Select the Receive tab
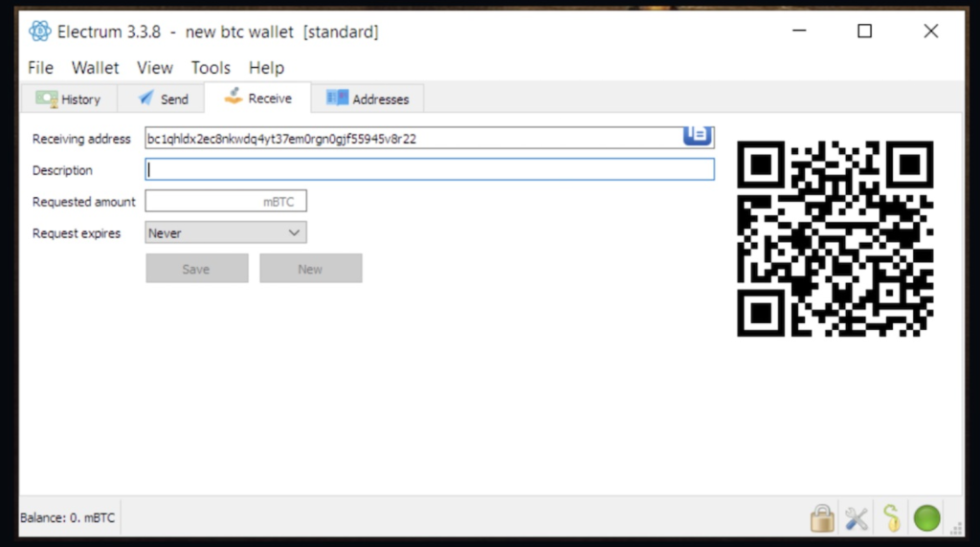Image resolution: width=980 pixels, height=547 pixels. click(x=258, y=98)
